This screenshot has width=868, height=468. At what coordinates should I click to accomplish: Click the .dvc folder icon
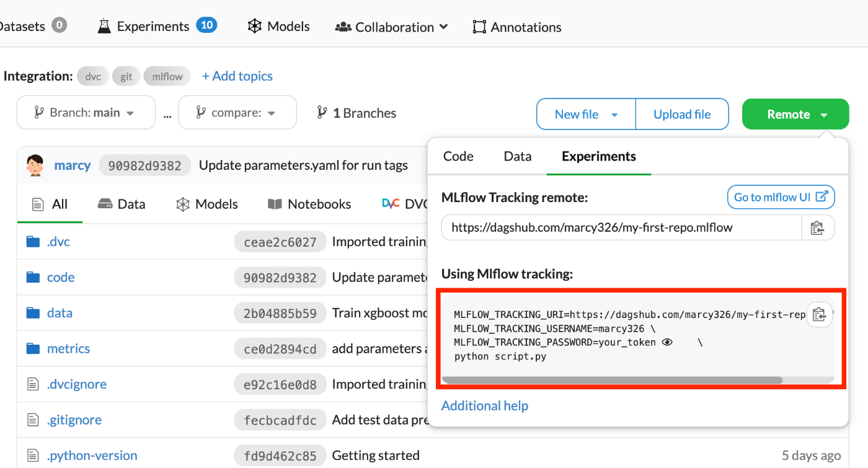click(x=33, y=242)
